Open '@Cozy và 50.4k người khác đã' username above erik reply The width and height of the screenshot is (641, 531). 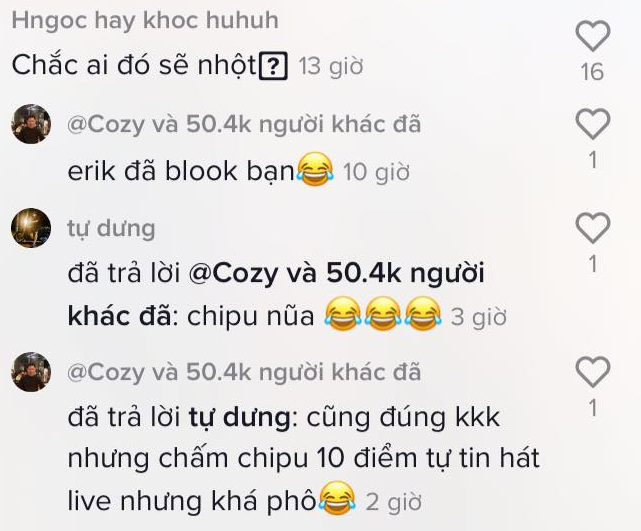click(244, 124)
